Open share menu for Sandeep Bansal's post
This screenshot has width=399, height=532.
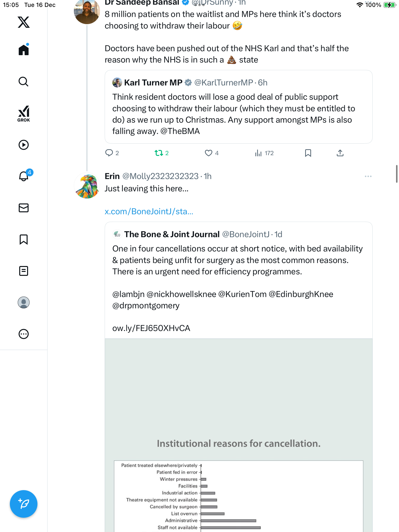tap(340, 153)
